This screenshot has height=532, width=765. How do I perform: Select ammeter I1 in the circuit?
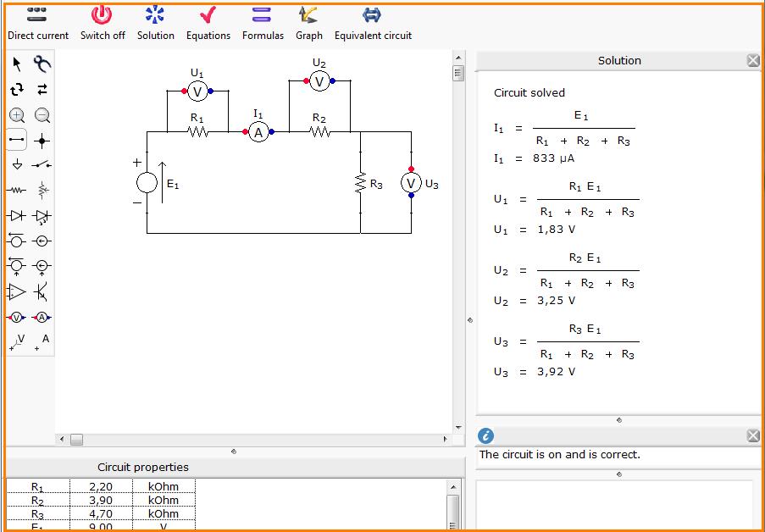tap(258, 132)
